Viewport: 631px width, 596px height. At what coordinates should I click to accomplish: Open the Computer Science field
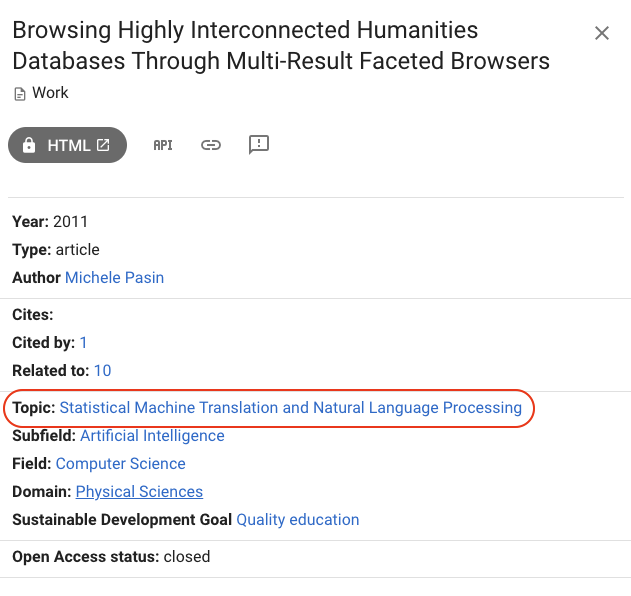click(121, 464)
